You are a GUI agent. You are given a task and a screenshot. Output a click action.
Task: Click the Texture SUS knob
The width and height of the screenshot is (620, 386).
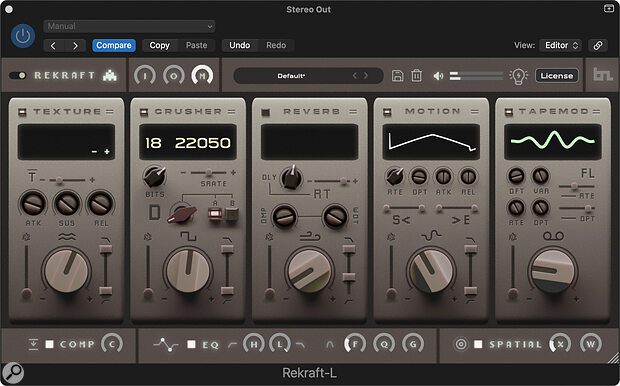click(67, 204)
